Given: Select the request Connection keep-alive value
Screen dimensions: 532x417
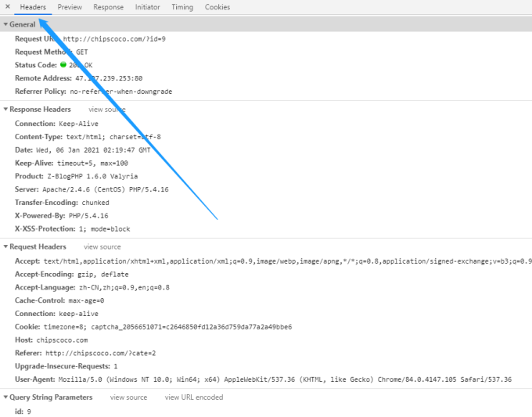Looking at the screenshot, I should 78,314.
